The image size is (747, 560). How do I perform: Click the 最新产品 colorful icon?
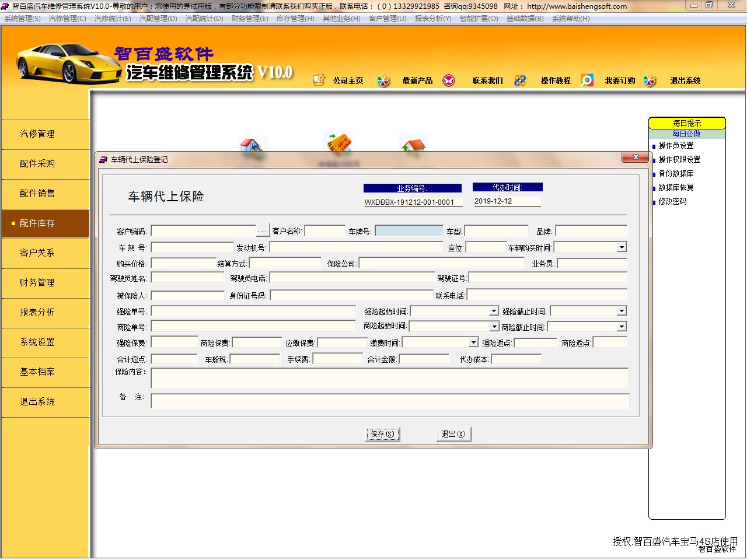pos(383,80)
